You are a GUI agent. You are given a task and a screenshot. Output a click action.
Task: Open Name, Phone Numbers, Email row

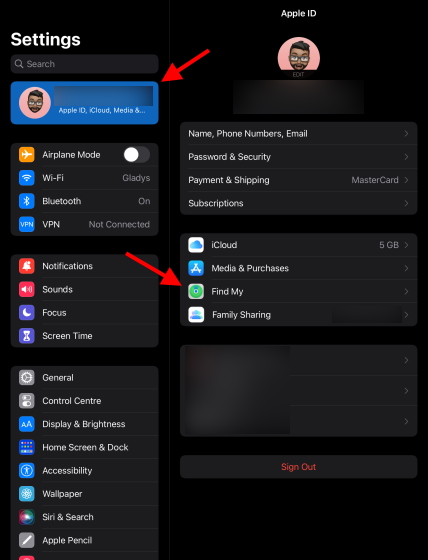click(299, 134)
